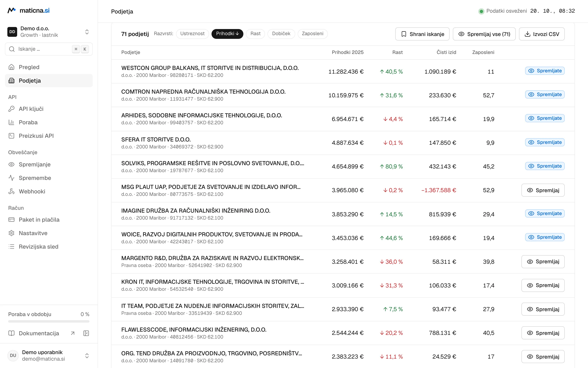
Task: Open Poraba usage chart page
Action: (49, 122)
